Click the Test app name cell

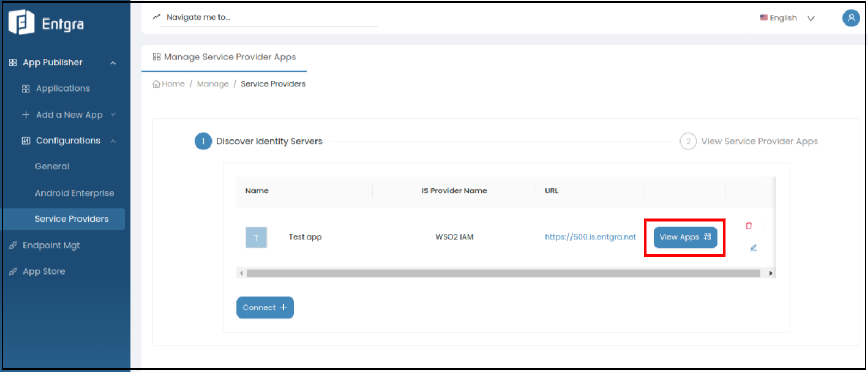click(x=305, y=237)
